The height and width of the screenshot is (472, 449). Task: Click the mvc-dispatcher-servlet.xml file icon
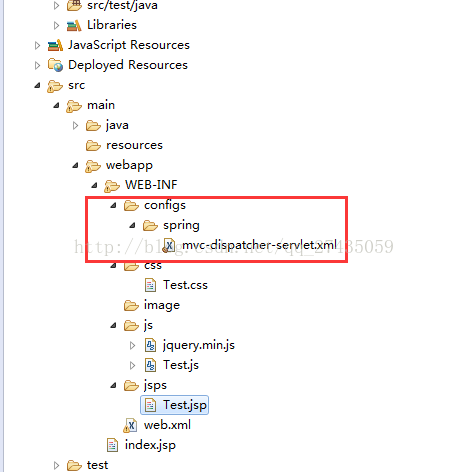(x=169, y=246)
